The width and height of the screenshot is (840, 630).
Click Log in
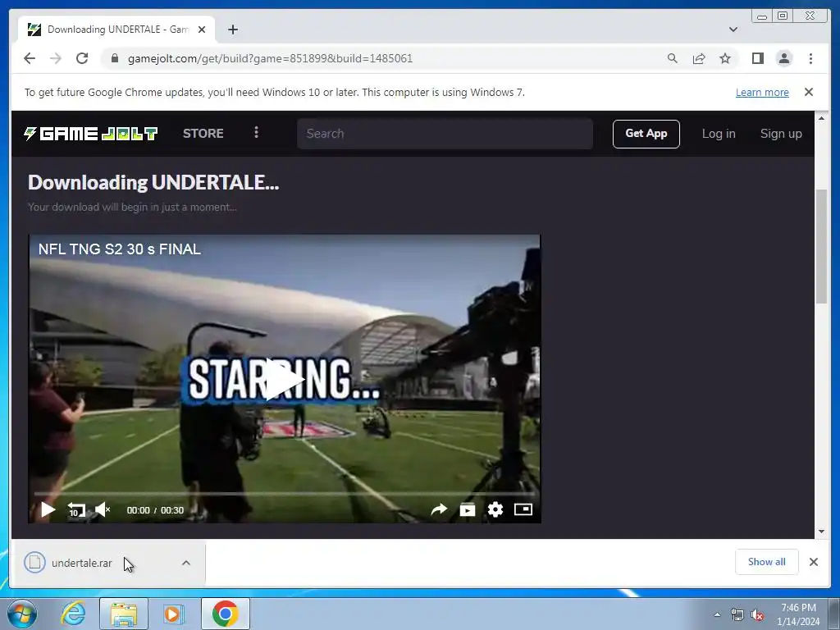click(x=719, y=134)
